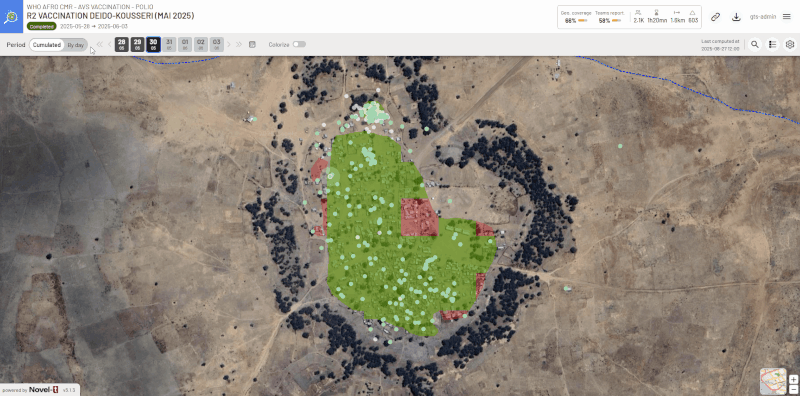Click the Last computed at timestamp
Viewport: 800px width, 396px height.
pos(720,45)
